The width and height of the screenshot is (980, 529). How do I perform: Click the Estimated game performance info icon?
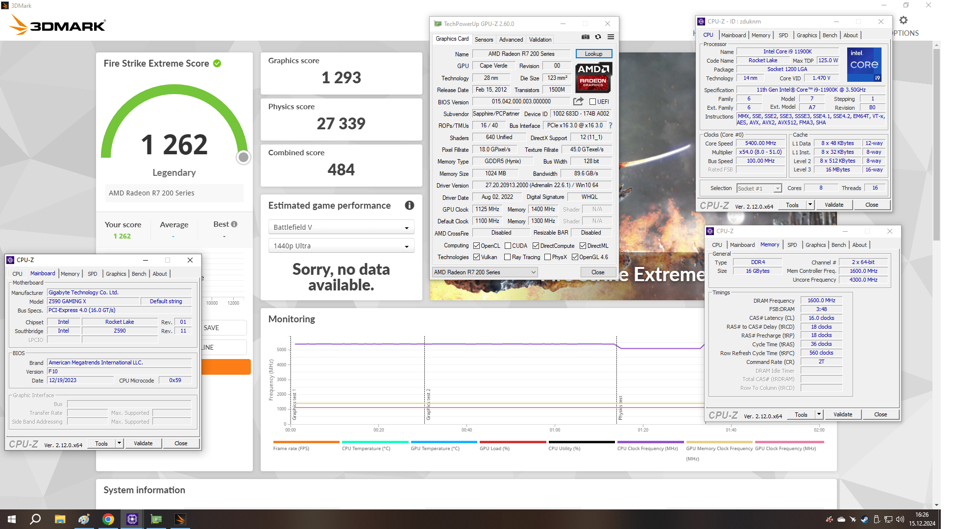point(409,205)
